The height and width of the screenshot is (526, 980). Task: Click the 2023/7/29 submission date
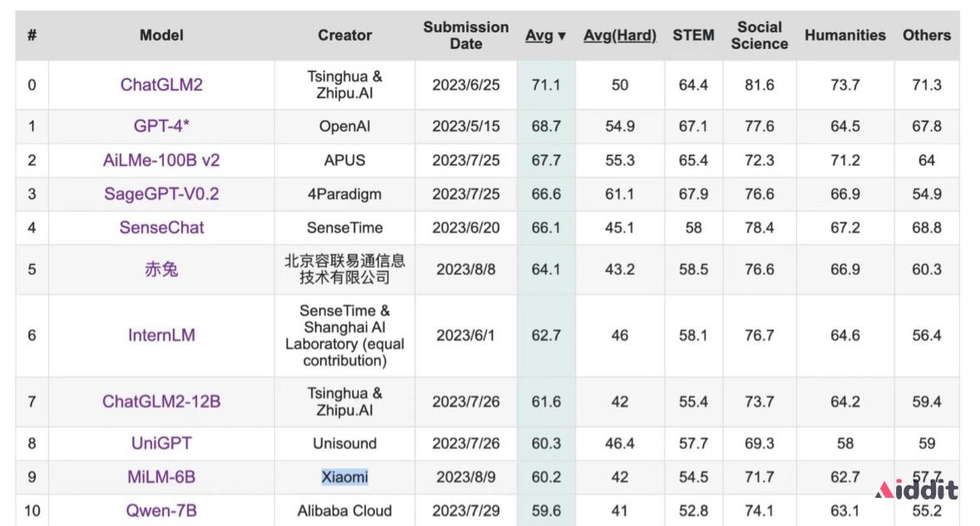point(465,511)
